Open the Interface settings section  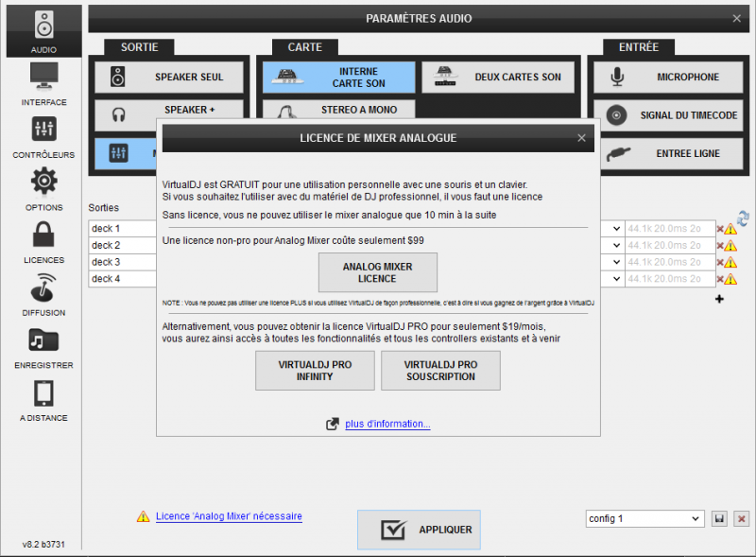coord(43,84)
